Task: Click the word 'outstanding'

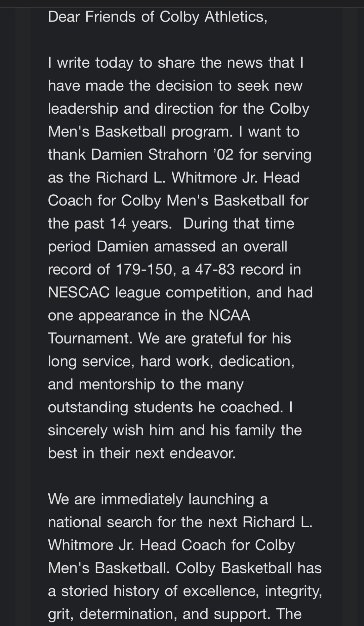Action: (88, 407)
